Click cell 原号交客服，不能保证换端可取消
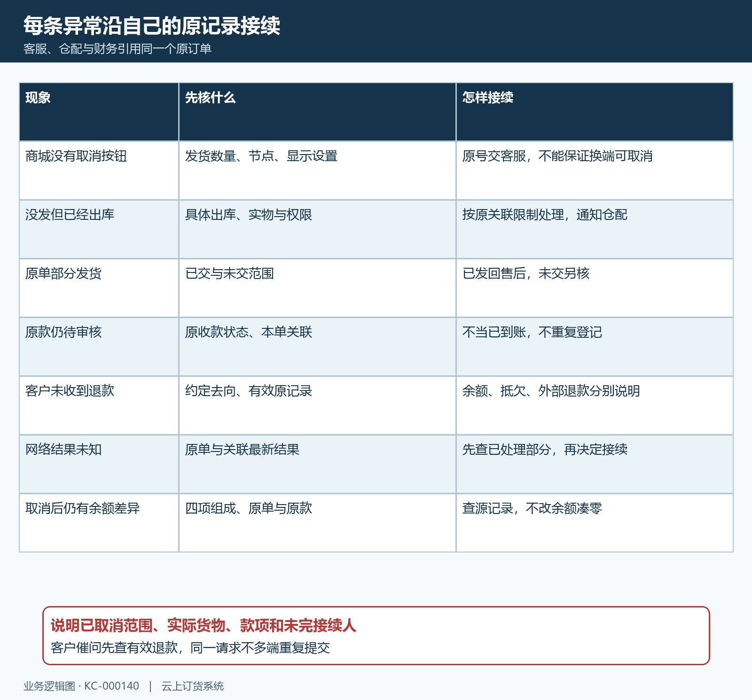752x700 pixels. (595, 171)
